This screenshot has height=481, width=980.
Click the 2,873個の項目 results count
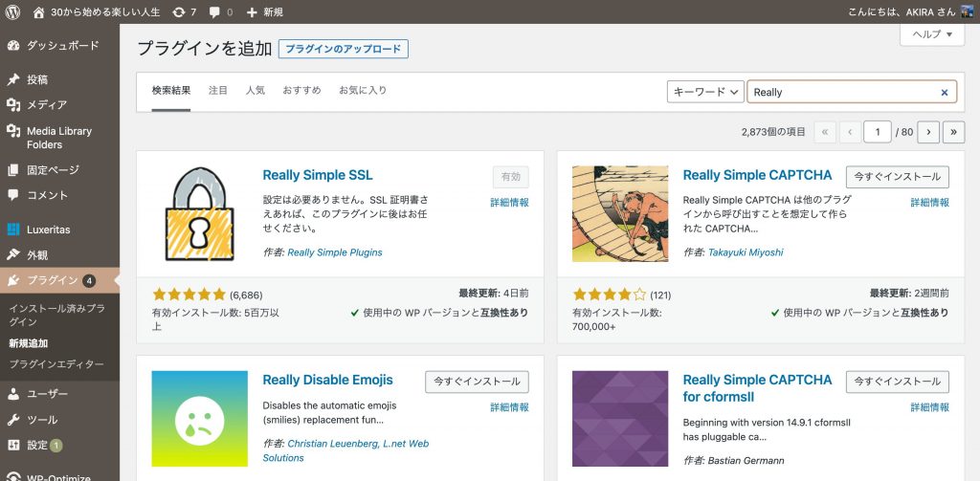[773, 132]
